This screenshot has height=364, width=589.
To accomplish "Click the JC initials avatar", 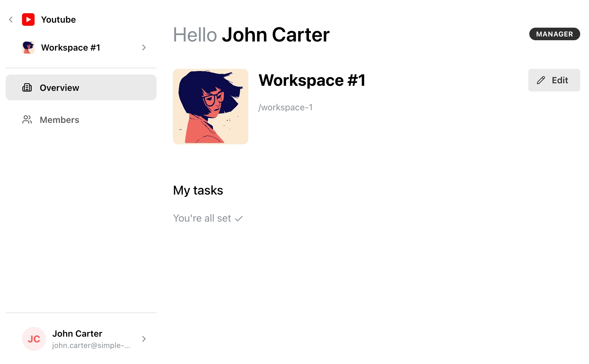I will point(34,339).
